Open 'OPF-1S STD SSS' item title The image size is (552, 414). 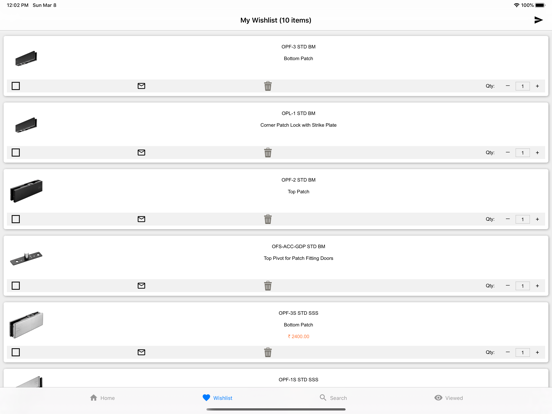pos(298,380)
